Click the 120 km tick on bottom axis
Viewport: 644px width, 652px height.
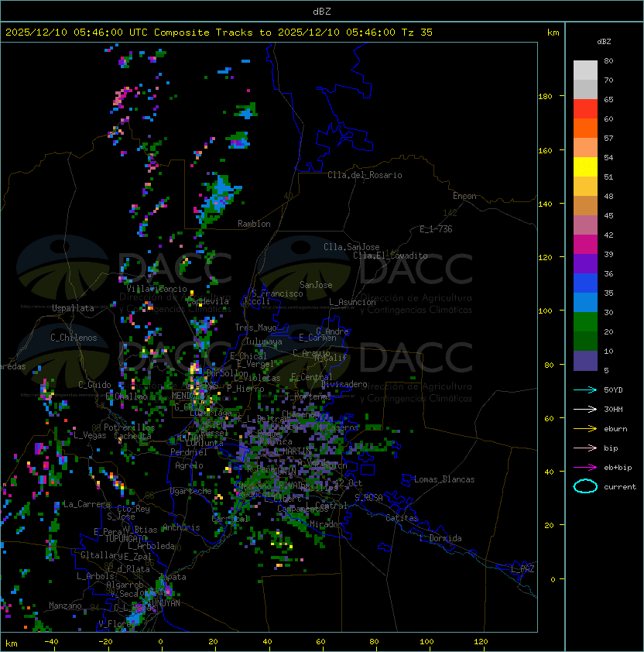click(x=481, y=642)
